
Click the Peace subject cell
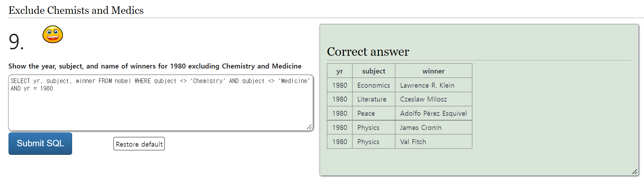pyautogui.click(x=366, y=113)
